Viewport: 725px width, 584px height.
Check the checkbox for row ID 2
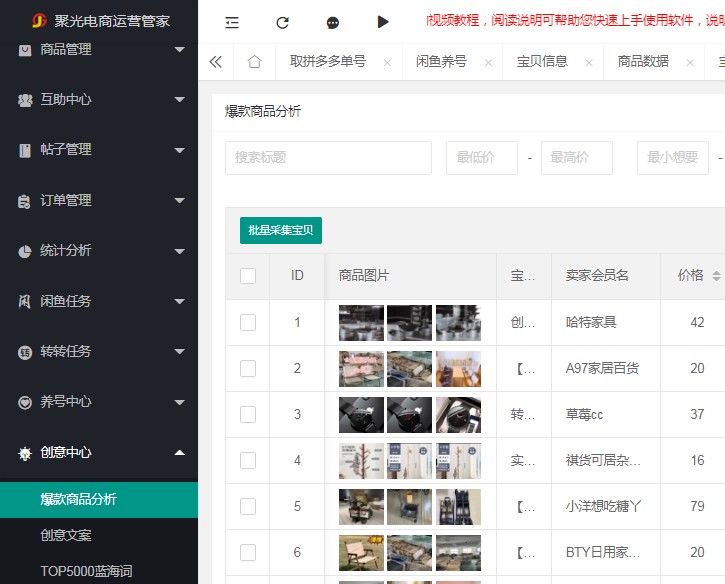point(248,369)
